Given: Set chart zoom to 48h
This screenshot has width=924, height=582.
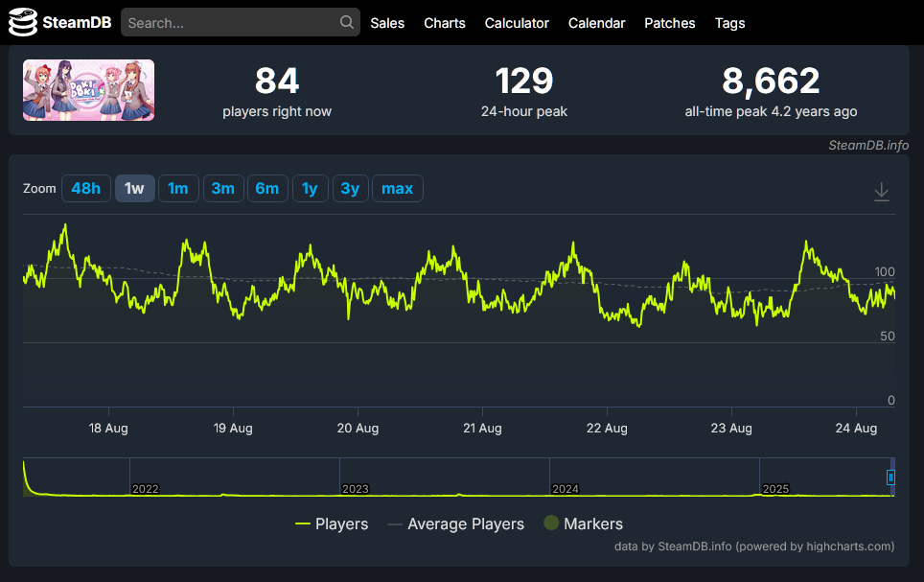Looking at the screenshot, I should pyautogui.click(x=86, y=189).
